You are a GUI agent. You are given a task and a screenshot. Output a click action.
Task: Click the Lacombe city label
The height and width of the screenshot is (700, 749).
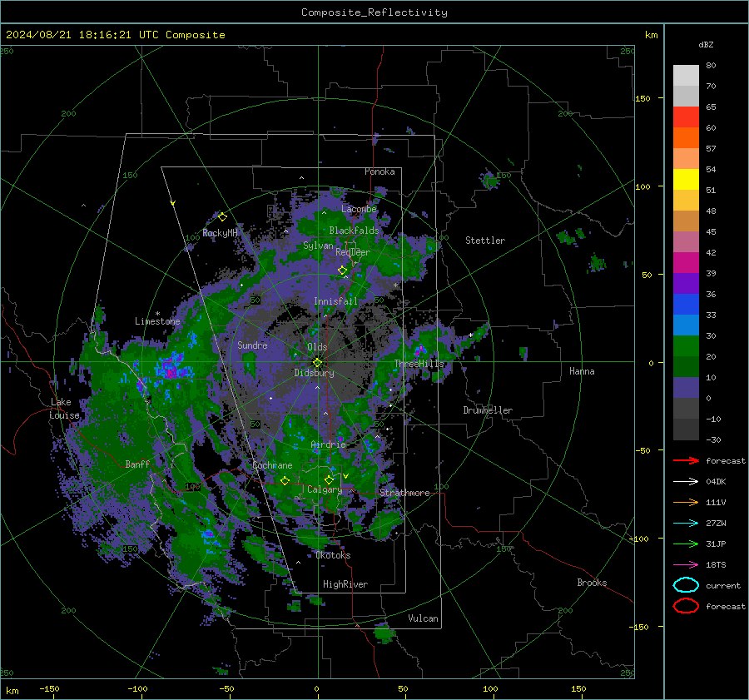tap(359, 209)
